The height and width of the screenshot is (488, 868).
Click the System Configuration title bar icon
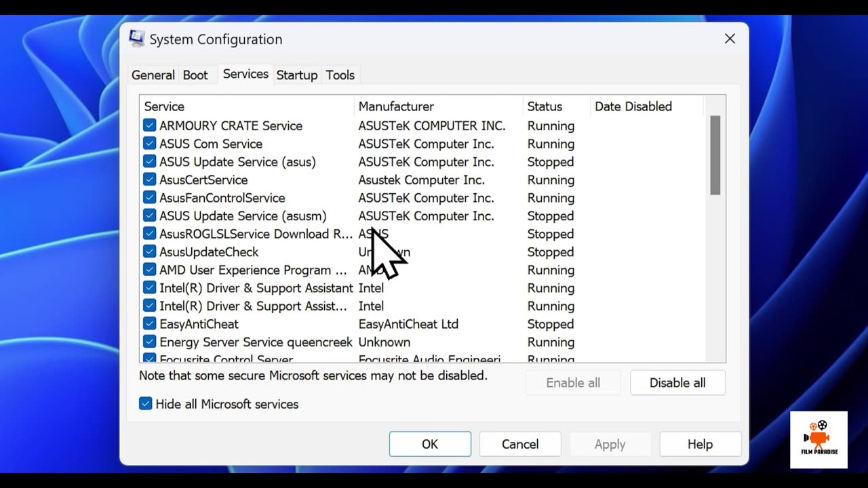[x=136, y=39]
